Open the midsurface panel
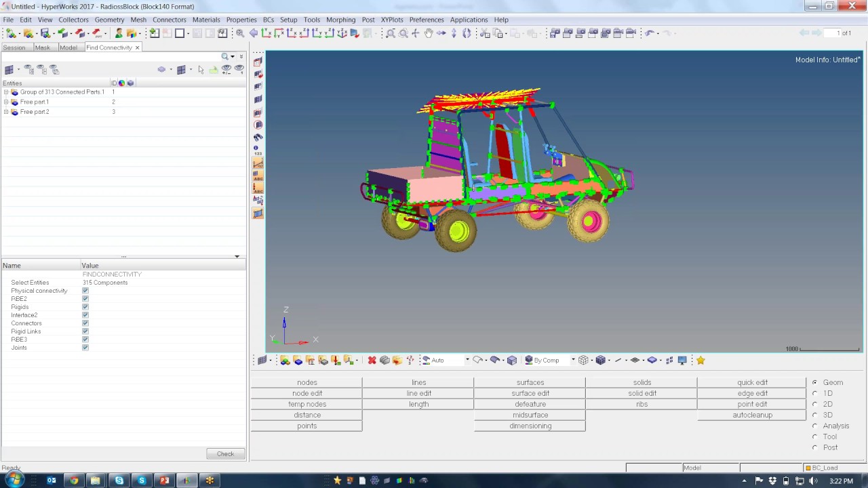The height and width of the screenshot is (488, 868). tap(530, 415)
